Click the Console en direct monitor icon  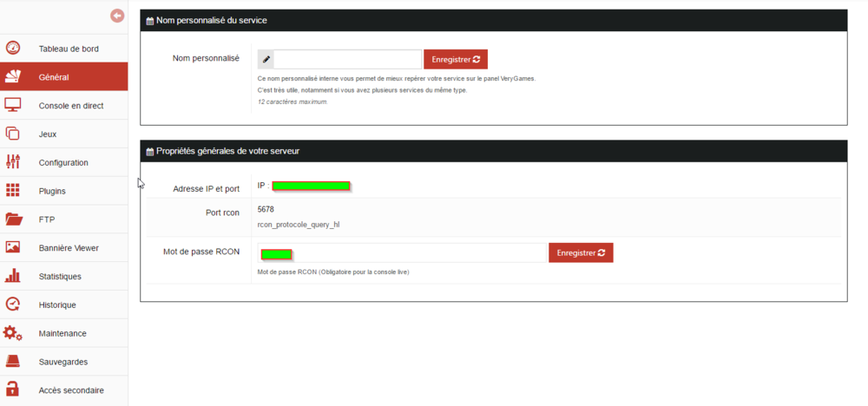pos(13,106)
